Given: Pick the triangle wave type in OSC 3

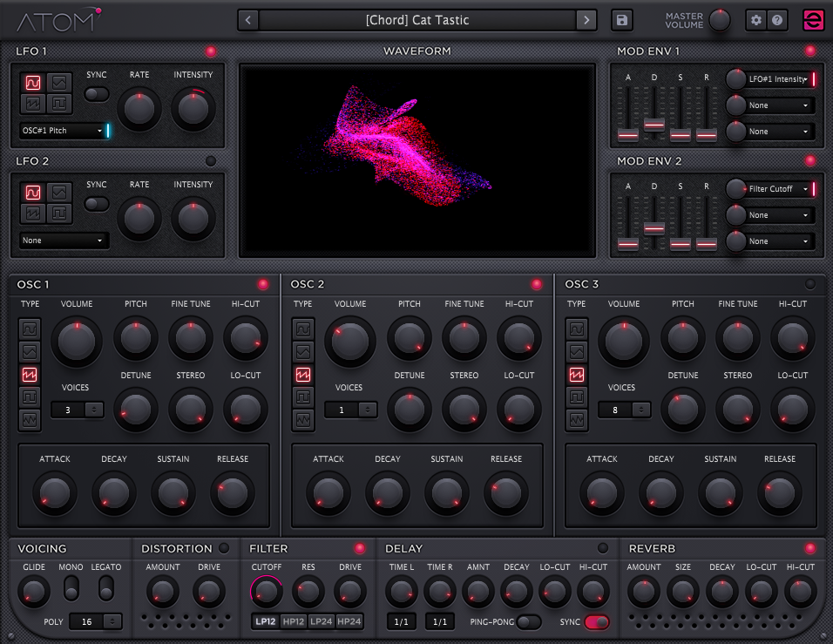Looking at the screenshot, I should [x=578, y=352].
